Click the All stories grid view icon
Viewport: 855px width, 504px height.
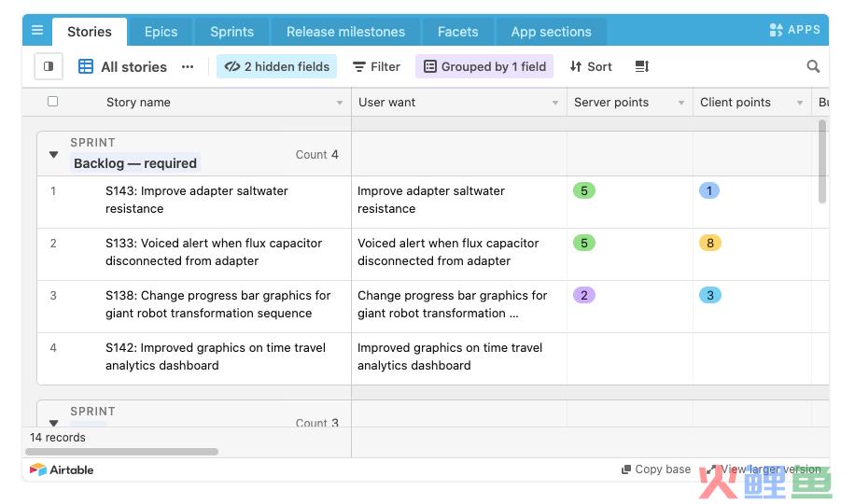pyautogui.click(x=86, y=66)
